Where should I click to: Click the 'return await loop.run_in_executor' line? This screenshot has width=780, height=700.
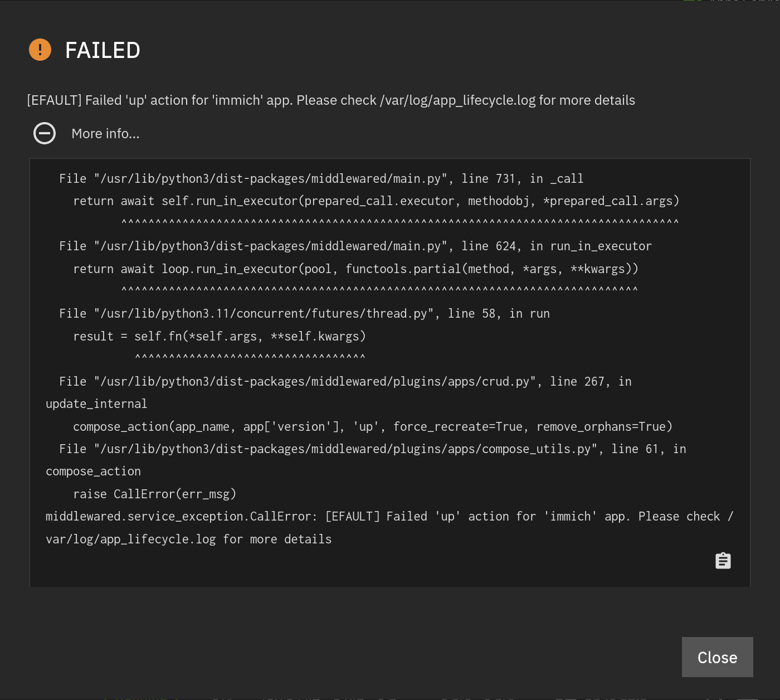pyautogui.click(x=355, y=269)
